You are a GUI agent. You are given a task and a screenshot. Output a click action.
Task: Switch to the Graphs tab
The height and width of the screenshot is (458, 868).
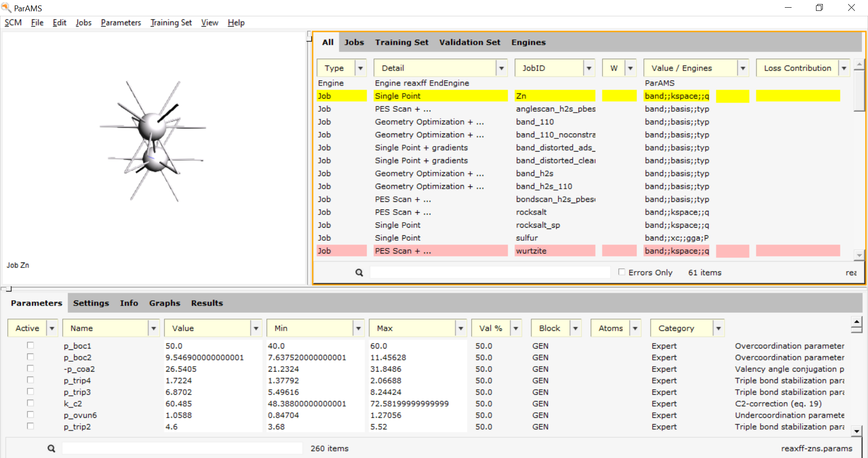(165, 303)
